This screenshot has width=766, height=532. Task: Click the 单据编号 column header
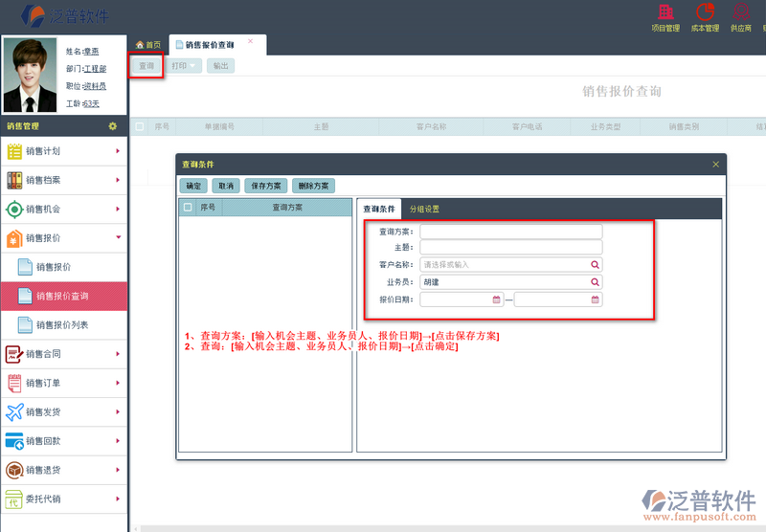click(219, 127)
